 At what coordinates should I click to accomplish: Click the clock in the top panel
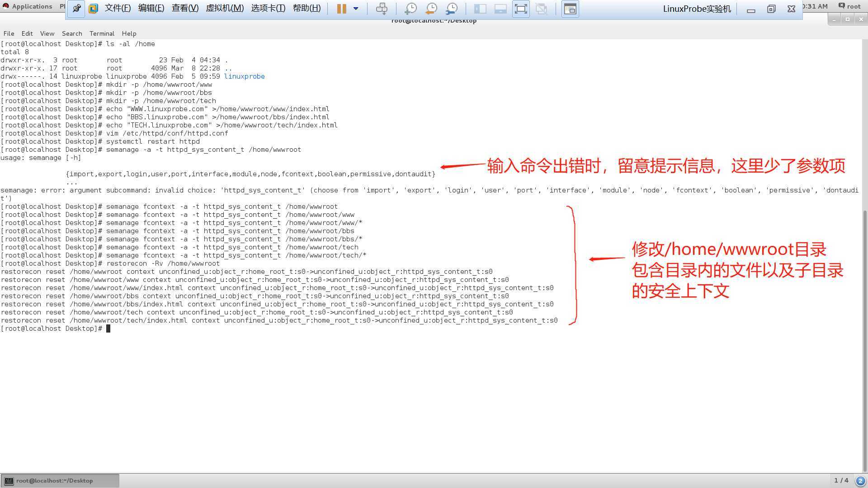click(815, 6)
